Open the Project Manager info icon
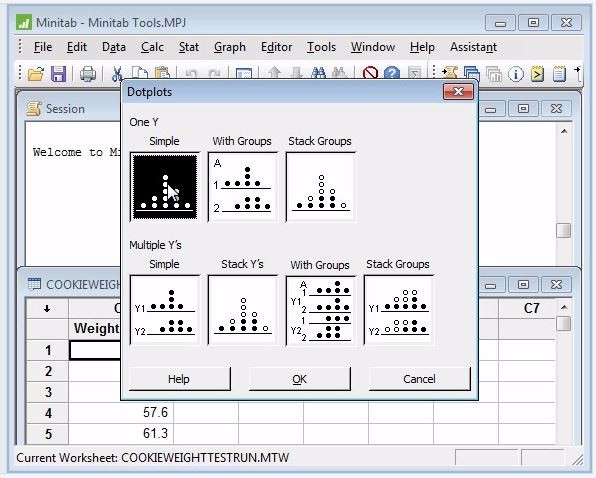Screen dimensions: 596x478 click(x=516, y=74)
